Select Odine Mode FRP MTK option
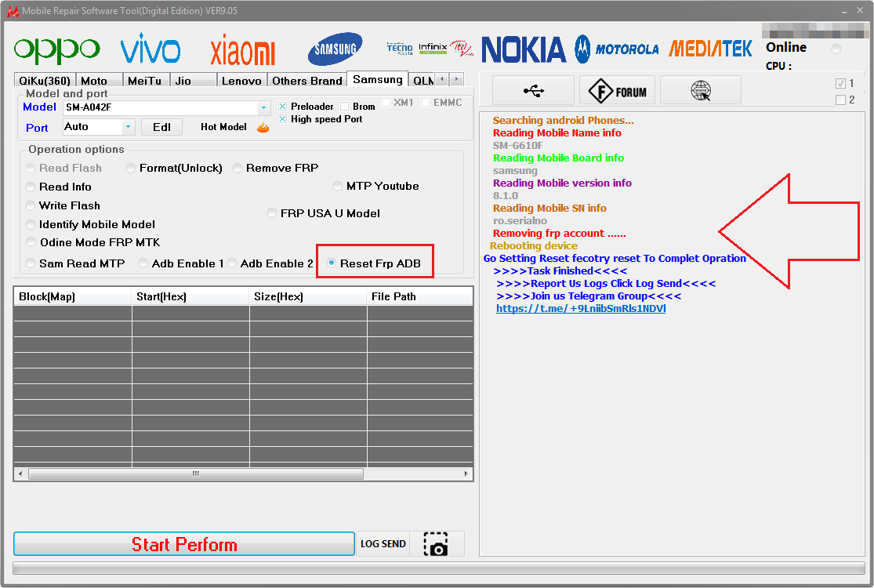 pos(31,242)
